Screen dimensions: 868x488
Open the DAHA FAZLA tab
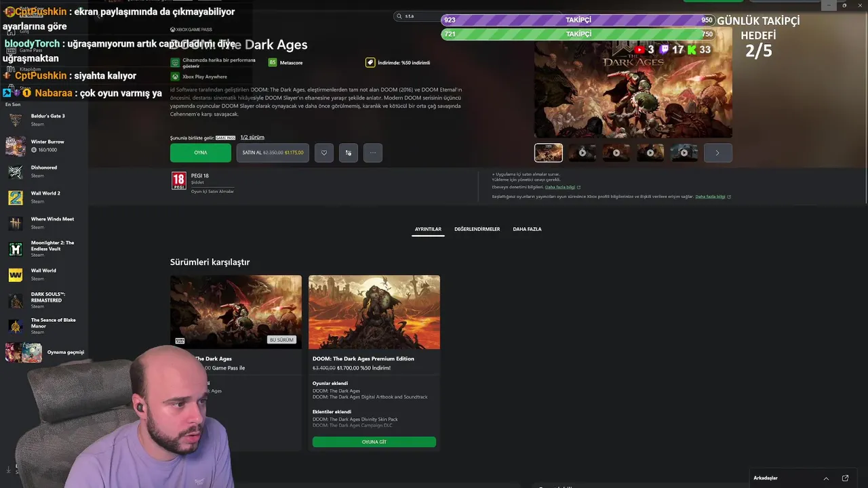coord(527,229)
